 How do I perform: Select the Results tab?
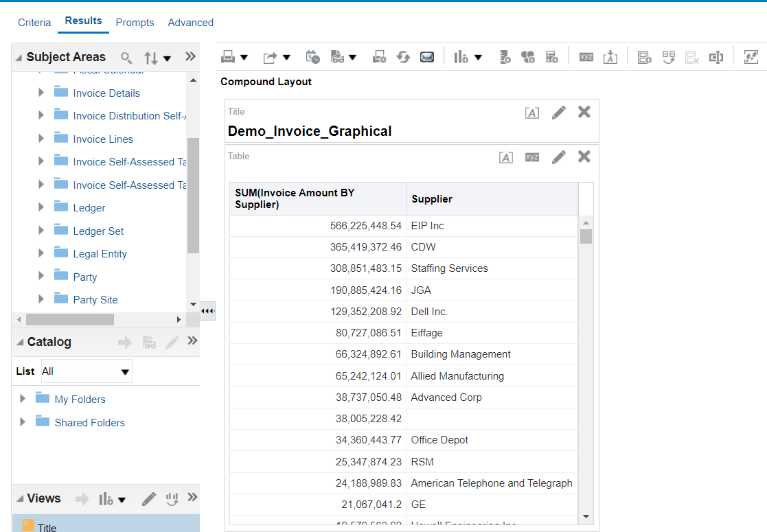[x=83, y=21]
